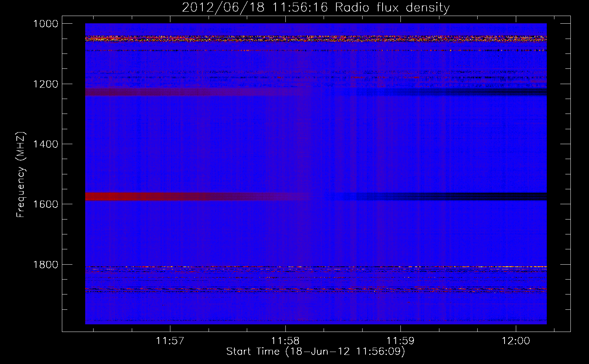Click the 11:59 time tick label
The height and width of the screenshot is (364, 589).
[x=400, y=341]
